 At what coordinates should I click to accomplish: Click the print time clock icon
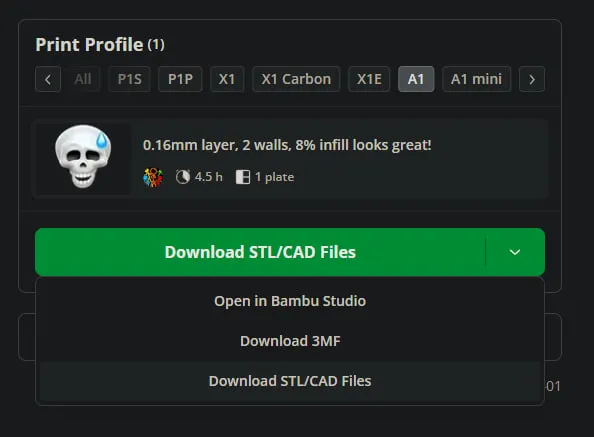(183, 177)
